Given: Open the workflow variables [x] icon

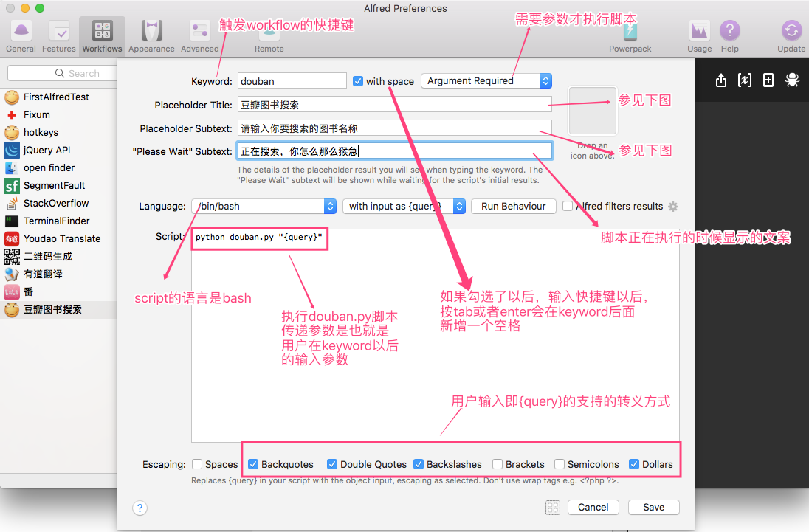Looking at the screenshot, I should (745, 80).
